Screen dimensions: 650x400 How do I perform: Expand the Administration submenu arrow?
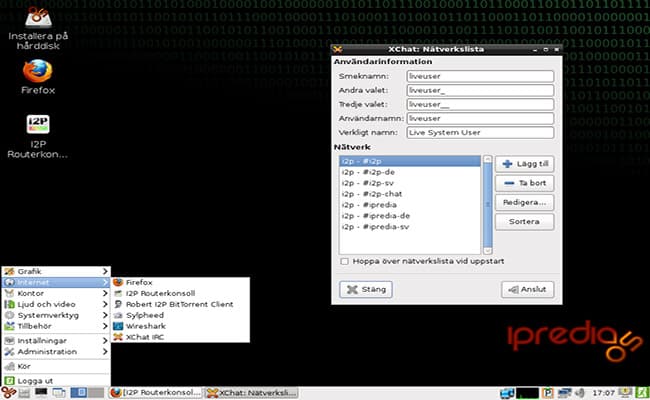coord(105,352)
